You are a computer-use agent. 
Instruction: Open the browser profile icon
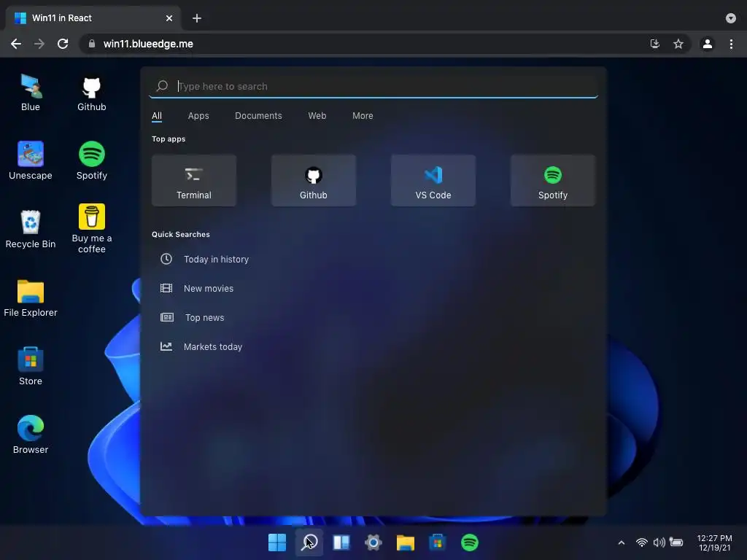pos(708,44)
